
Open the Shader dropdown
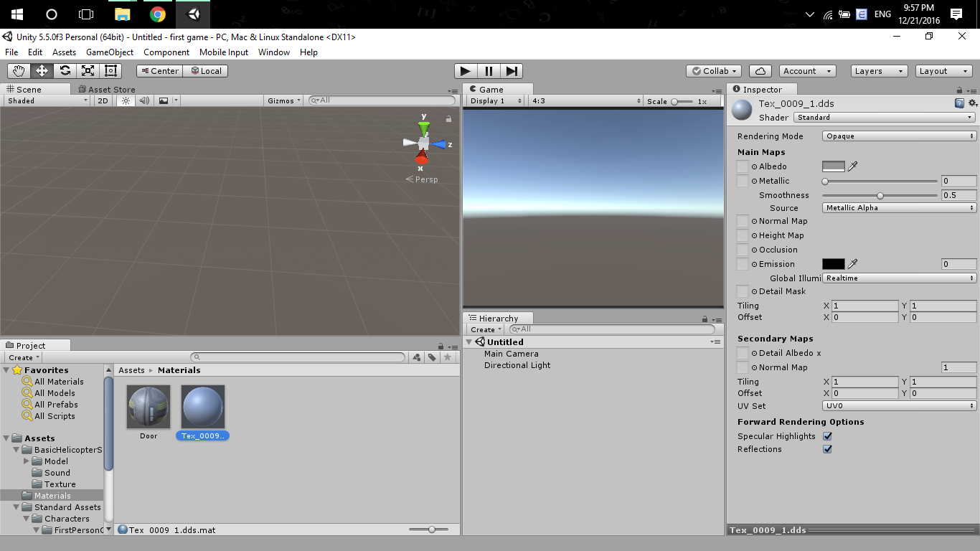(885, 116)
